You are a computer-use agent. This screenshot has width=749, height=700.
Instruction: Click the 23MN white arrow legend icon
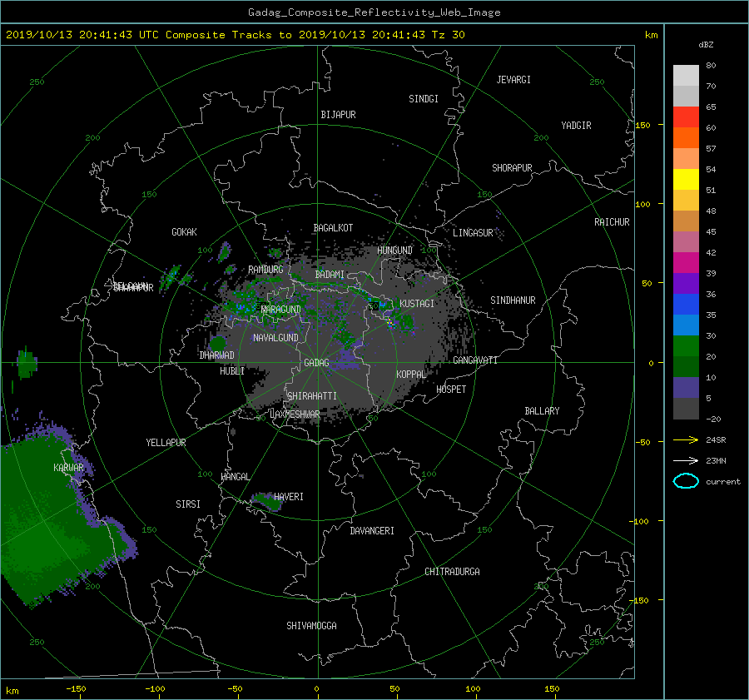pos(686,460)
